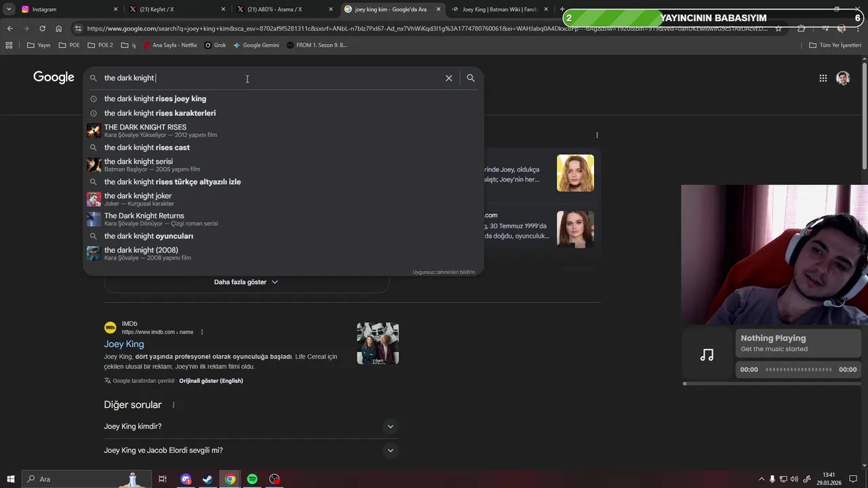Select the dark knight joker suggestion
The height and width of the screenshot is (488, 868).
tap(283, 199)
